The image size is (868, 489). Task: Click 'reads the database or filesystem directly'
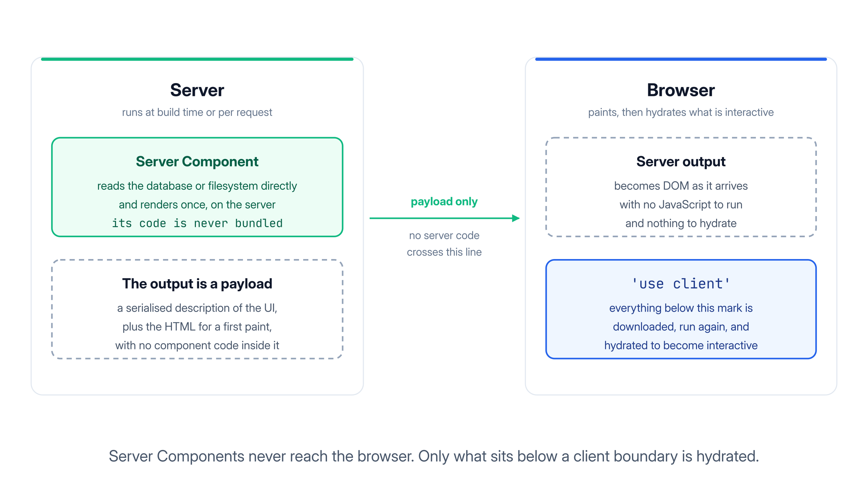197,186
